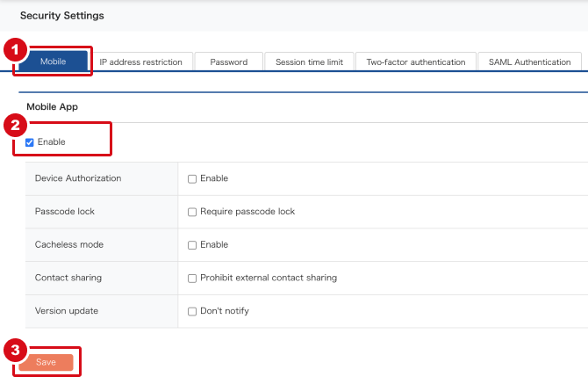Select the Password tab
The height and width of the screenshot is (384, 588).
tap(228, 62)
